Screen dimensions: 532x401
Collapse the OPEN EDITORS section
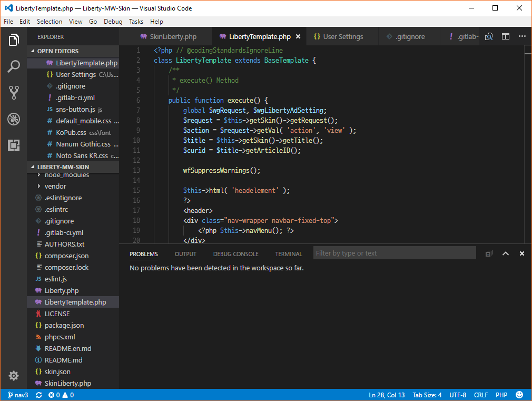[x=73, y=51]
